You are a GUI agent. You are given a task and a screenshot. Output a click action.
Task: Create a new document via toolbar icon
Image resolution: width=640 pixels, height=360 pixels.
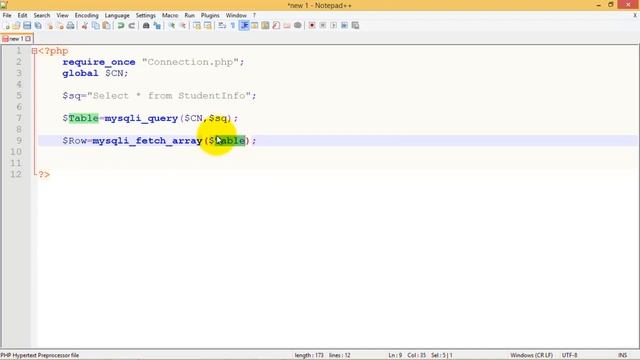click(7, 26)
